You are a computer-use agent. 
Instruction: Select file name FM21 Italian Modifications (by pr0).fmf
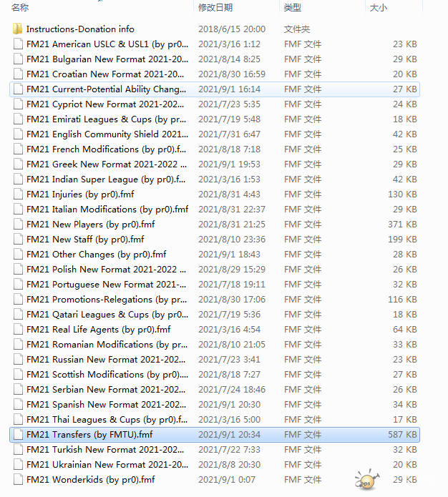coord(107,210)
